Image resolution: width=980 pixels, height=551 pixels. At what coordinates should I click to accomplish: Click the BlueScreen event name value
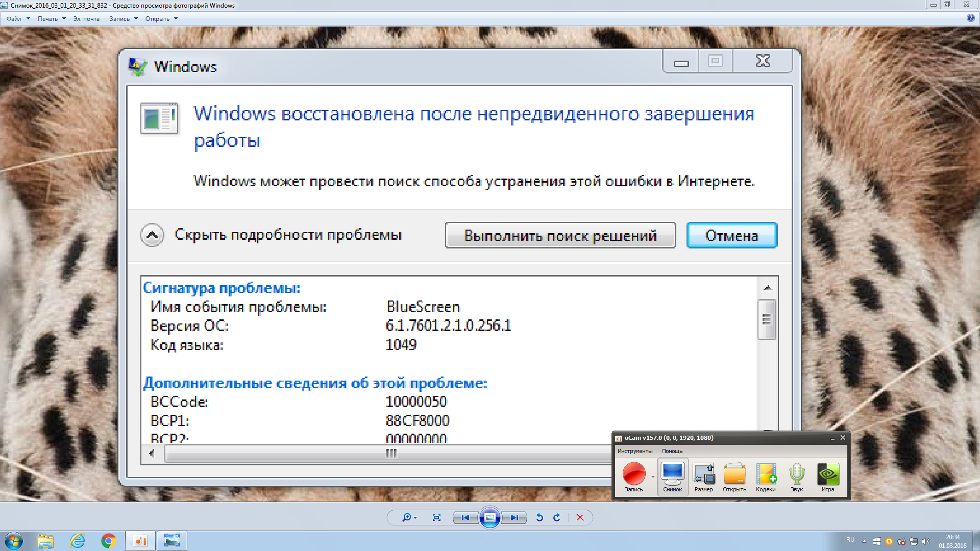[423, 307]
